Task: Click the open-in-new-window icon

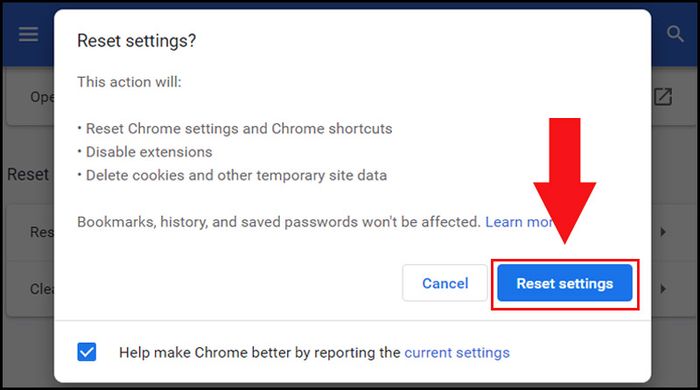Action: 663,96
